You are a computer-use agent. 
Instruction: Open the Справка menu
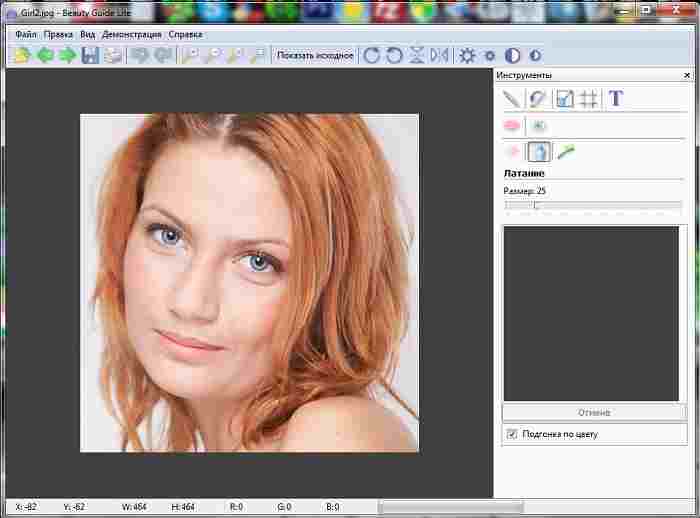click(x=185, y=35)
